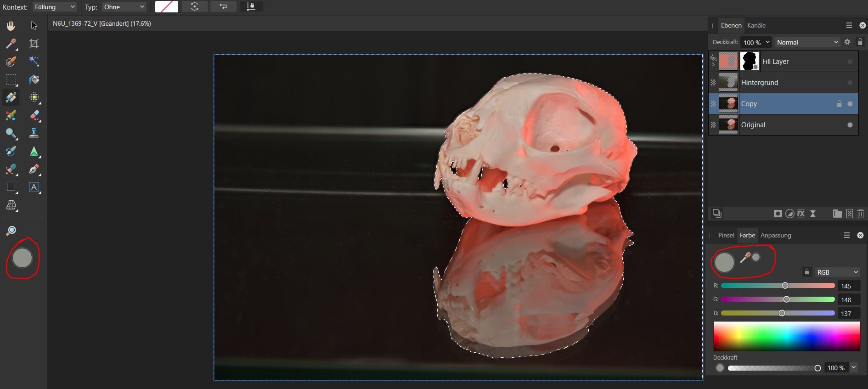
Task: Select the Gradient tool
Action: (11, 97)
